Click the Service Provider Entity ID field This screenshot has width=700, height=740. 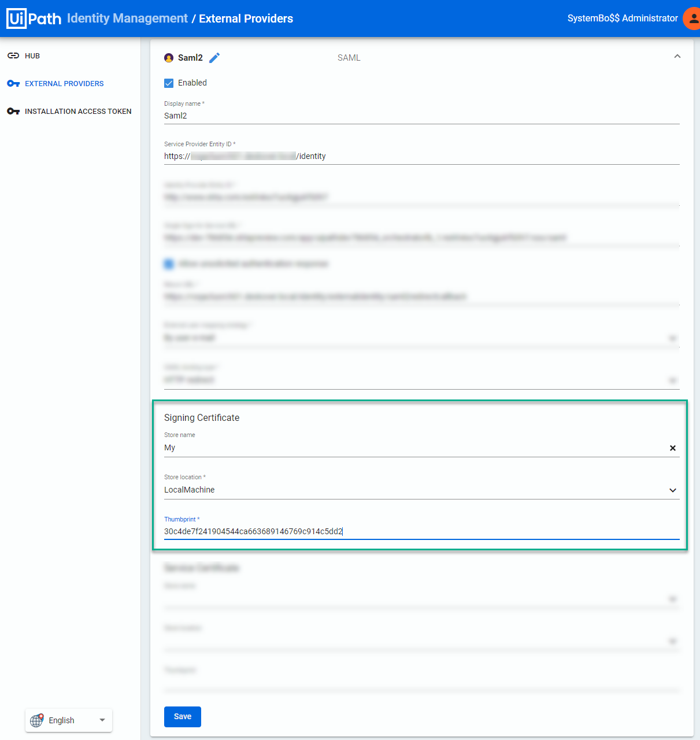422,157
